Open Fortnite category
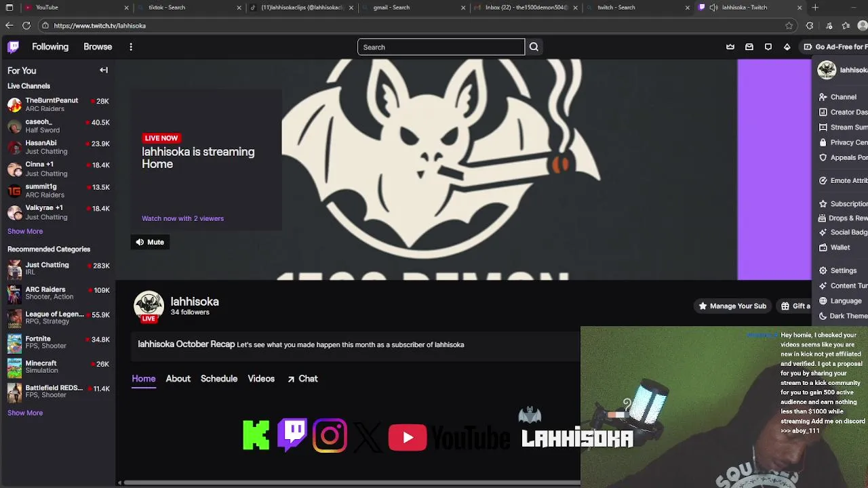 (58, 342)
